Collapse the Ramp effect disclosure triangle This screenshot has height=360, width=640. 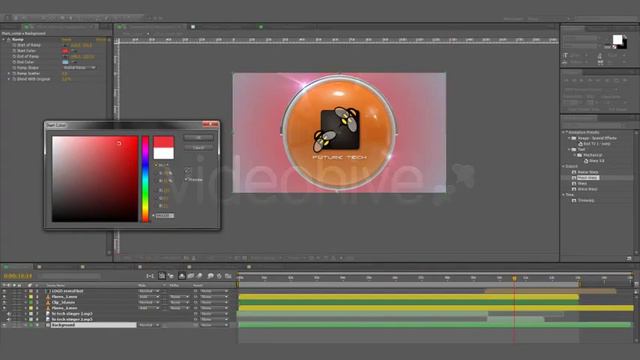click(4, 40)
